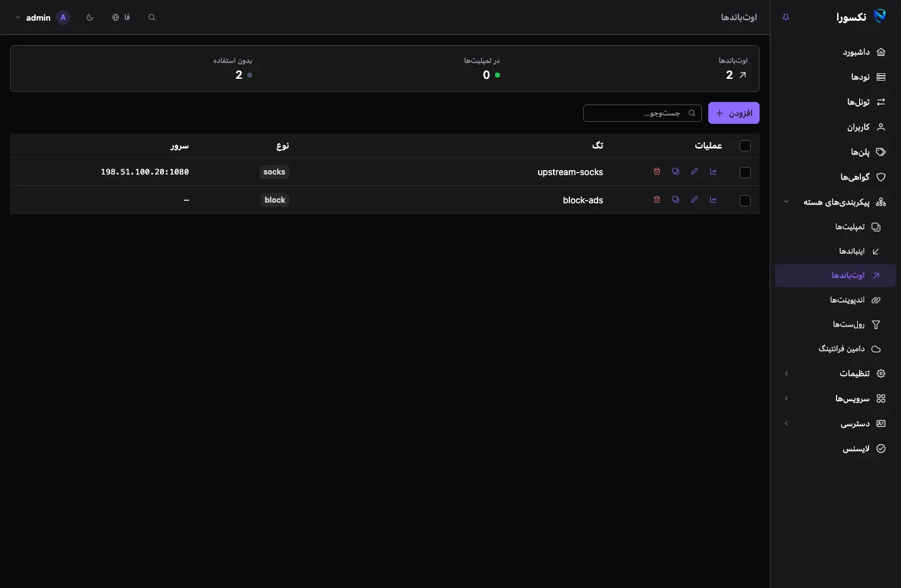Expand the تنظیمات sidebar section
The height and width of the screenshot is (588, 901).
[x=835, y=373]
